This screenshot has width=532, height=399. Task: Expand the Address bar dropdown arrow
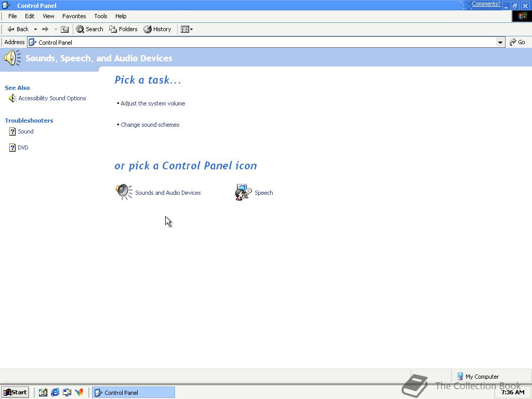[x=500, y=43]
